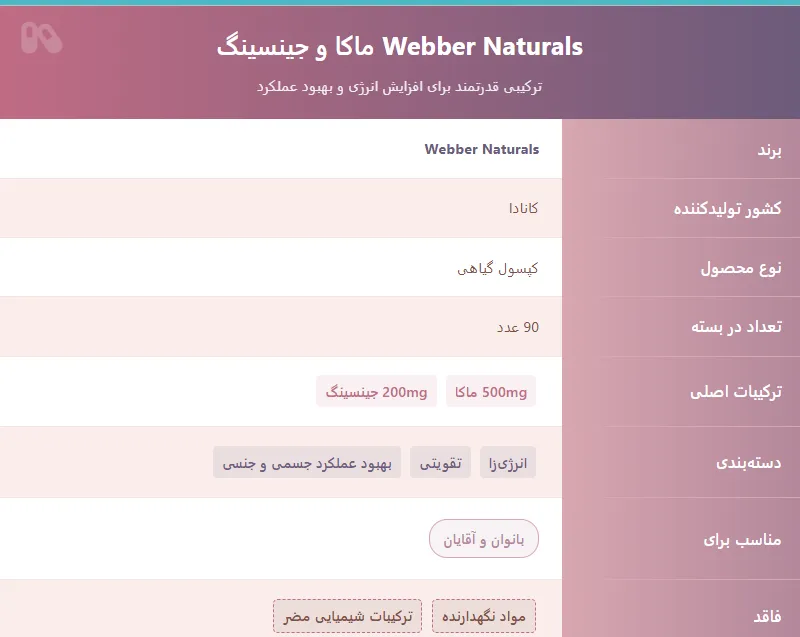Click the ترکیبات شیمیایی مضر dashed tag
800x637 pixels.
pyautogui.click(x=348, y=616)
